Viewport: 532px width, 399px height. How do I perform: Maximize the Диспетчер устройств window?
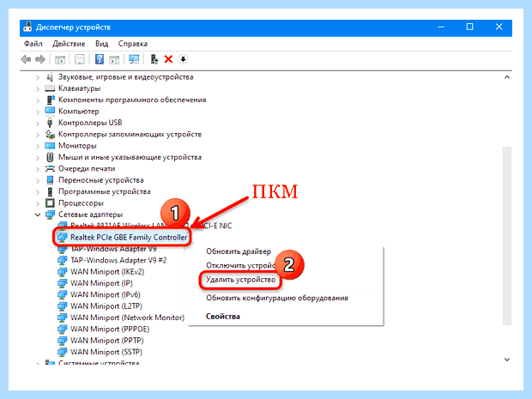[x=469, y=27]
